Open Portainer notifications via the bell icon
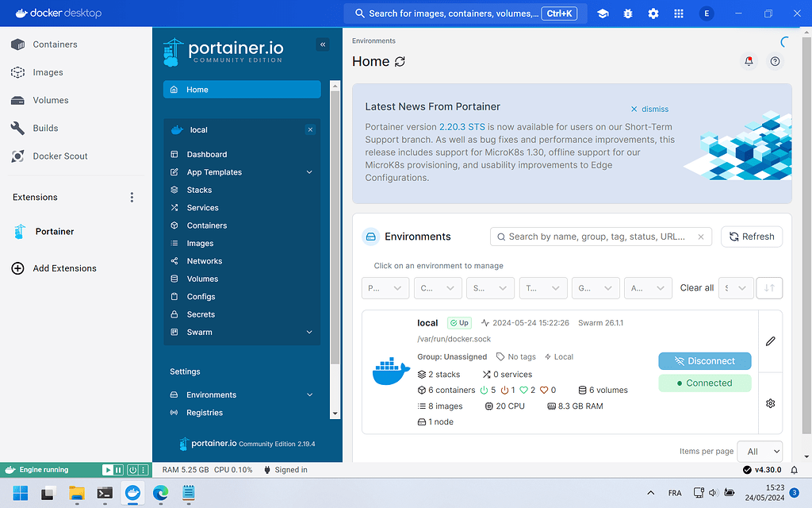Viewport: 812px width, 508px height. [x=749, y=61]
